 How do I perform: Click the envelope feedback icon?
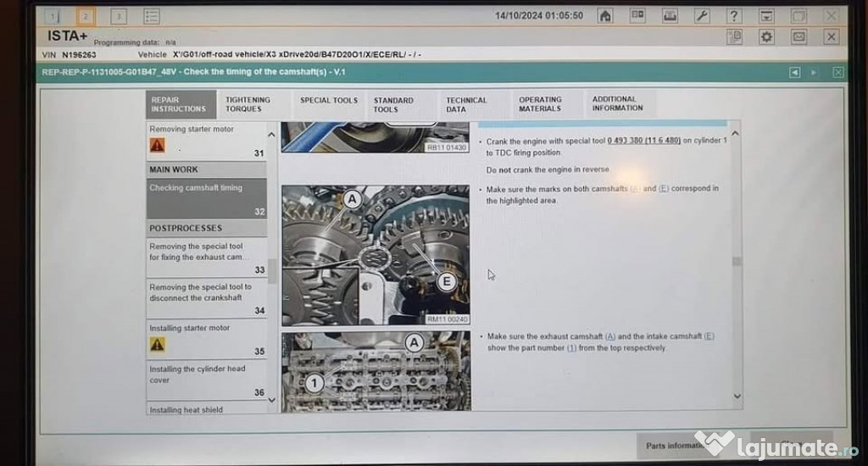point(798,36)
